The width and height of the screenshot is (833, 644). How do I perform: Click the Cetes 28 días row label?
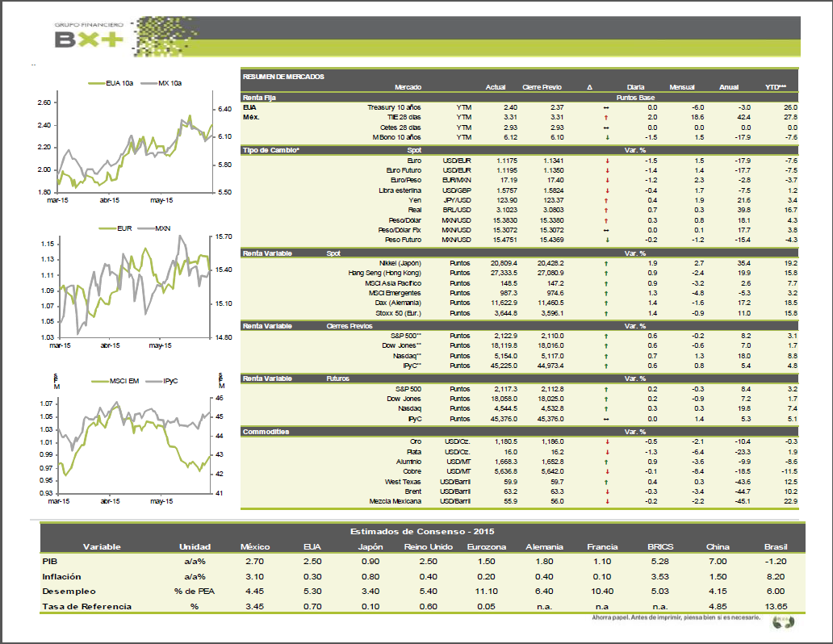pyautogui.click(x=400, y=128)
